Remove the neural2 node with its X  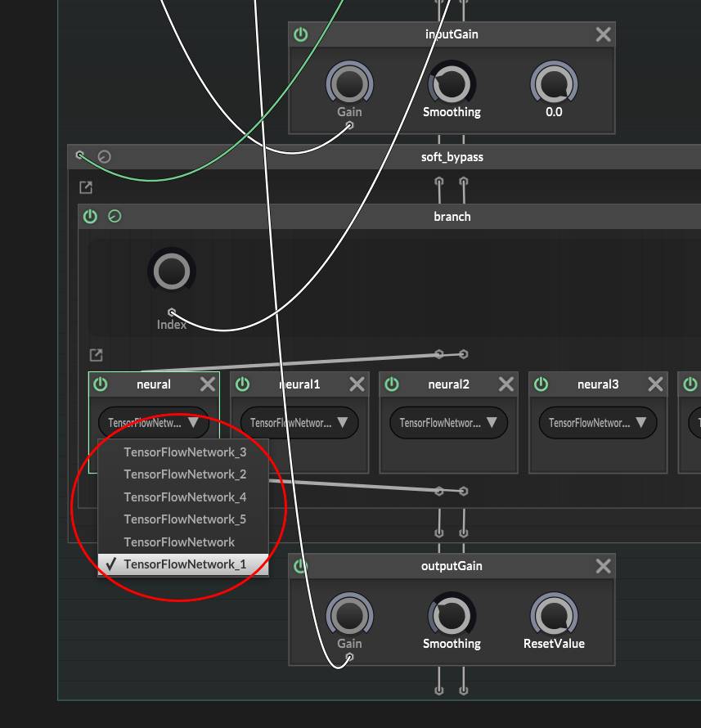pos(506,384)
